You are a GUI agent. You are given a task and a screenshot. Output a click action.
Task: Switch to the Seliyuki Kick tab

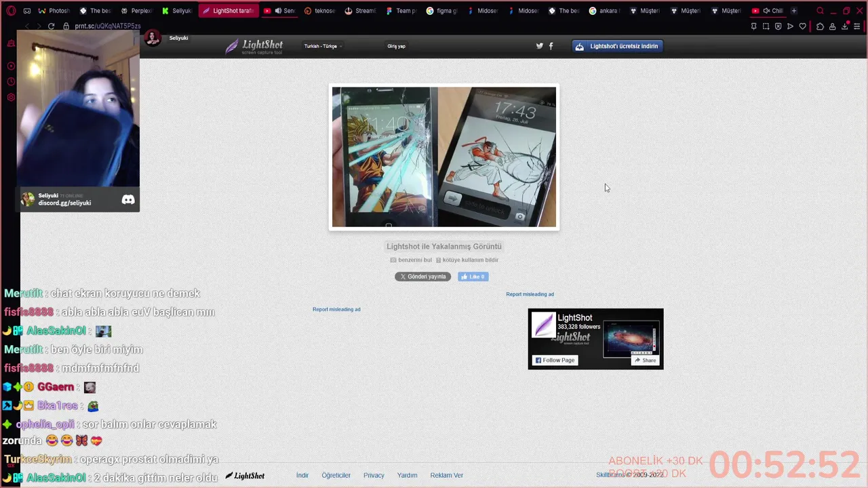coord(176,11)
